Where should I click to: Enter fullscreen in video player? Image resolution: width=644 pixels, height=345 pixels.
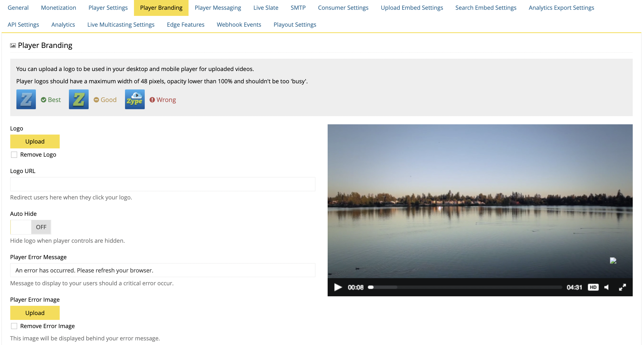coord(622,287)
